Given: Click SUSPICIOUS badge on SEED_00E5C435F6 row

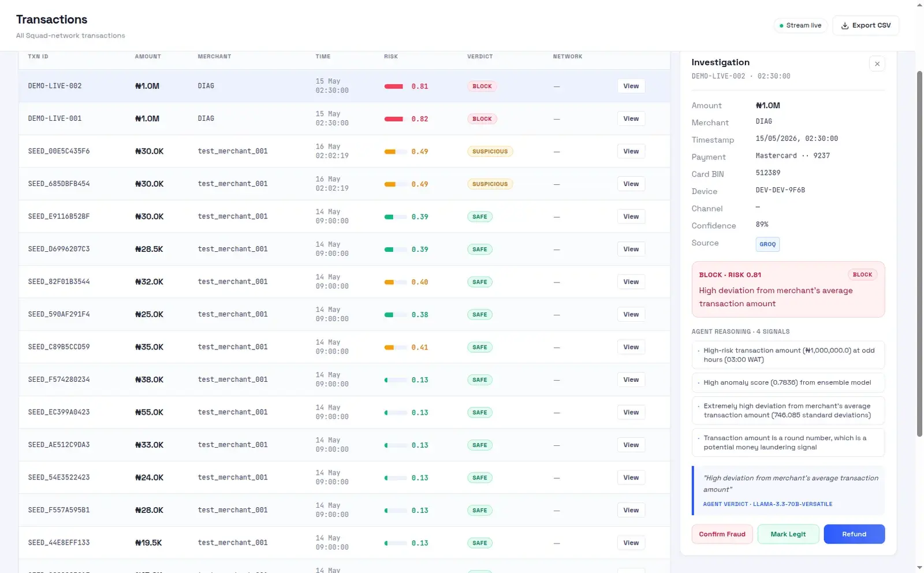Looking at the screenshot, I should [x=490, y=151].
